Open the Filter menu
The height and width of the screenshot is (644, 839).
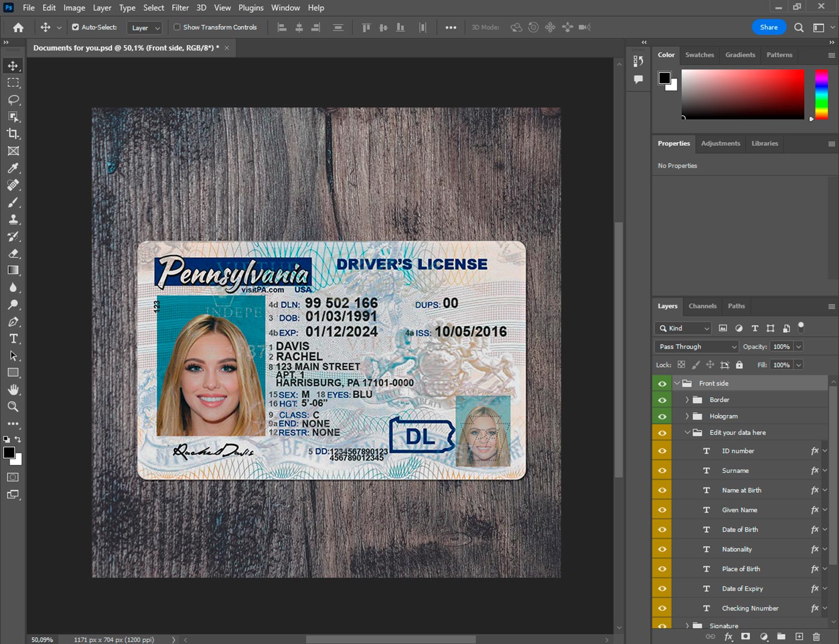pyautogui.click(x=180, y=8)
